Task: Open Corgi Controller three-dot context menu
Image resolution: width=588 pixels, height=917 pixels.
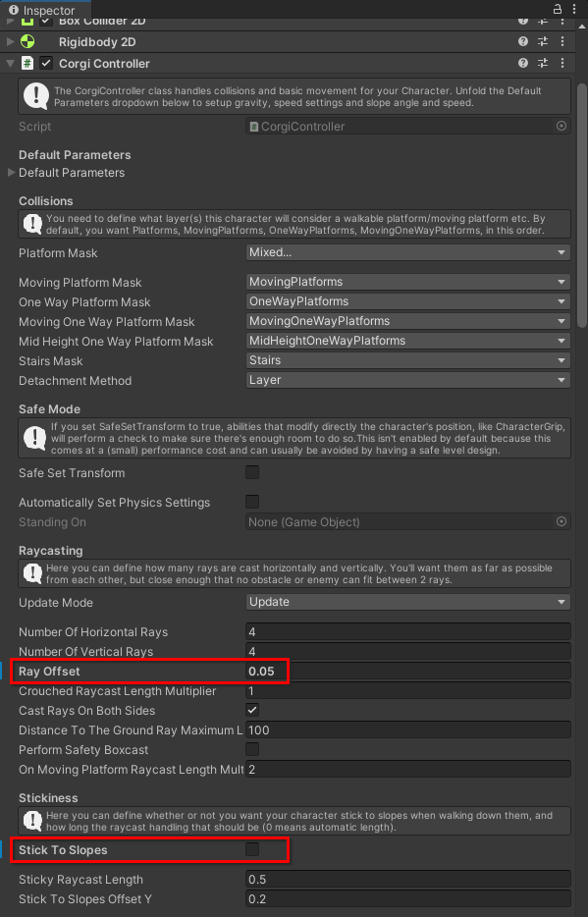Action: (x=562, y=63)
